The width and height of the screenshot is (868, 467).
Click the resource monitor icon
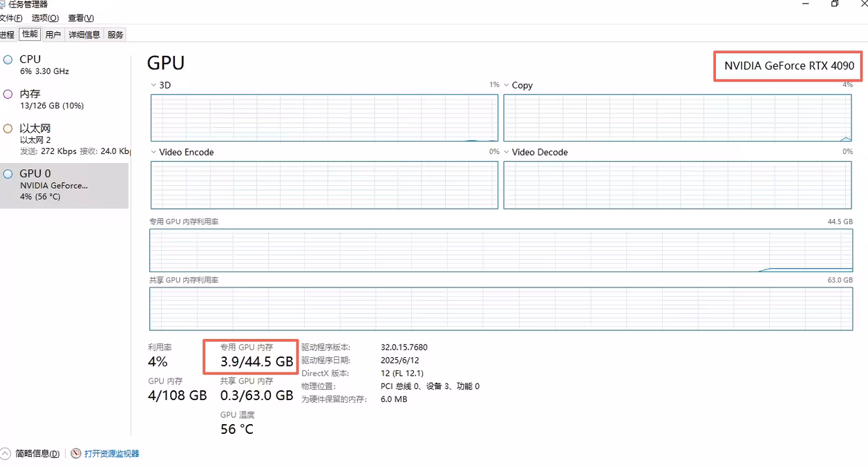(76, 454)
